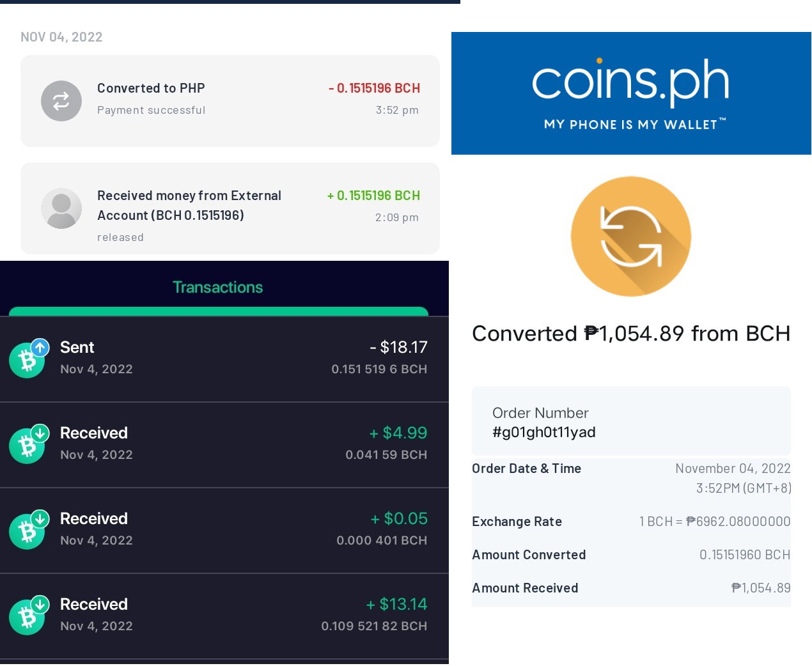Image resolution: width=812 pixels, height=666 pixels.
Task: Click the Exchange Rate value row
Action: pos(631,522)
